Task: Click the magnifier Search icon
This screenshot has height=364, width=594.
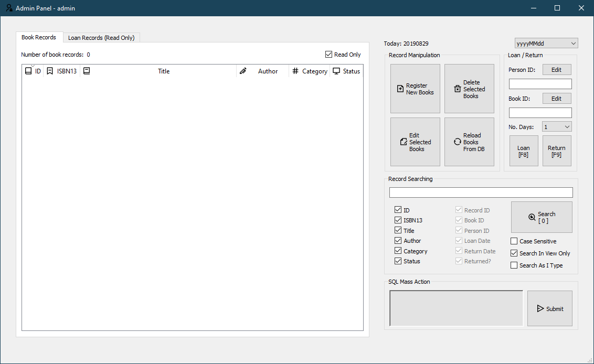Action: 532,216
